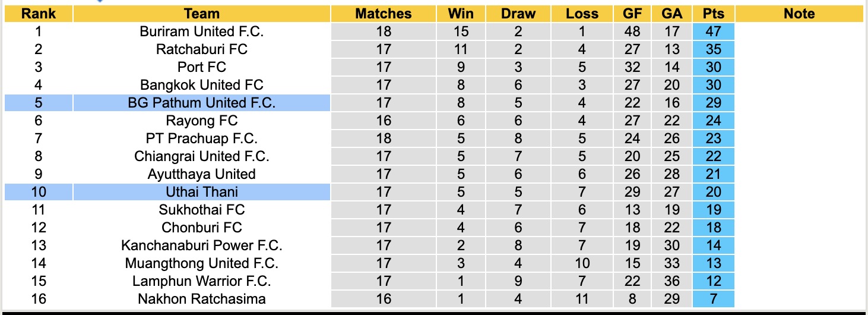The height and width of the screenshot is (315, 868).
Task: Open the Ratchaburi FC team link
Action: point(201,49)
